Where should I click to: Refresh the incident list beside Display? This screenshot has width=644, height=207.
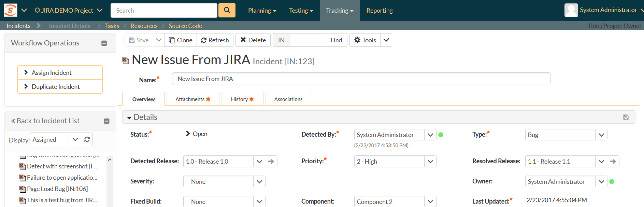[87, 139]
